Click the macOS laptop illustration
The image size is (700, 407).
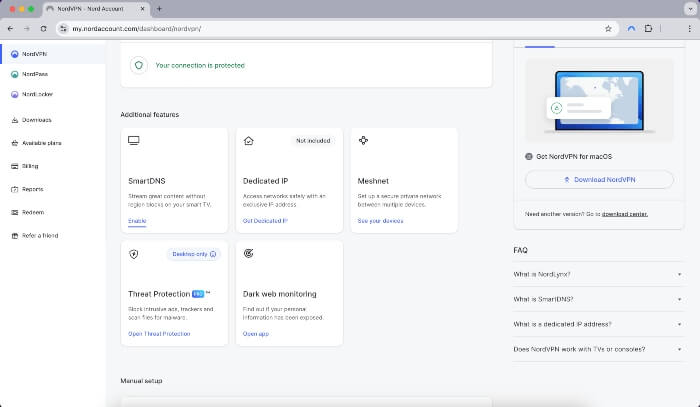[x=599, y=100]
